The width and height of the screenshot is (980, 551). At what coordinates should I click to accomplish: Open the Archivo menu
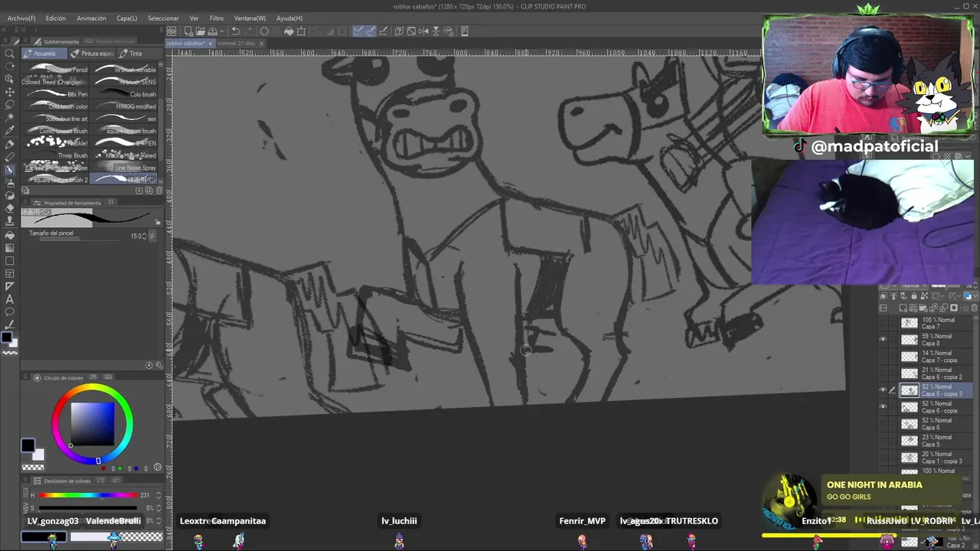21,18
